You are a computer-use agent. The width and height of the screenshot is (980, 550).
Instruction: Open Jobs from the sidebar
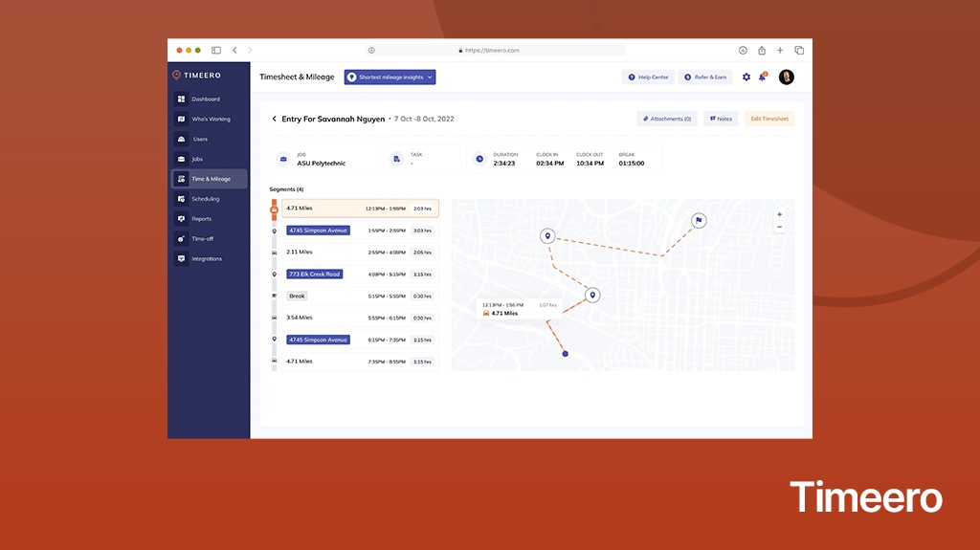point(208,159)
